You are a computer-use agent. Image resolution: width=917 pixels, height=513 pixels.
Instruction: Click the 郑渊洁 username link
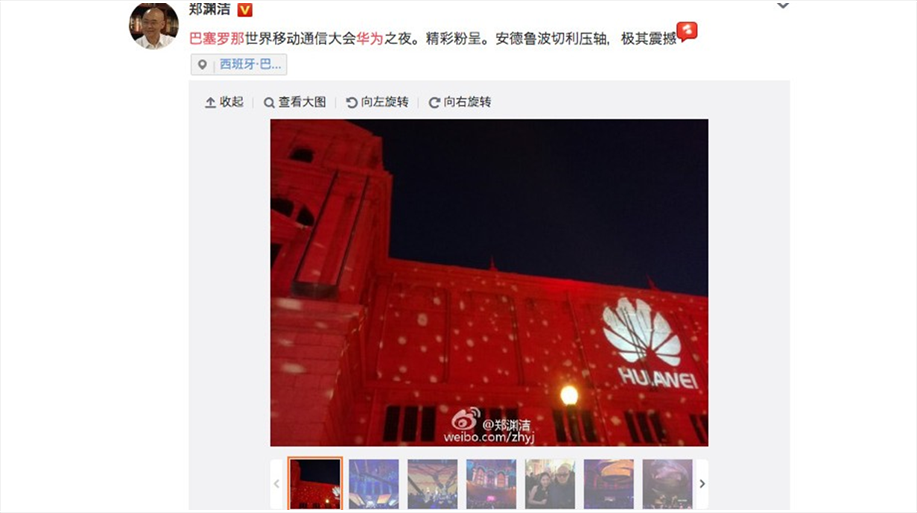coord(210,9)
